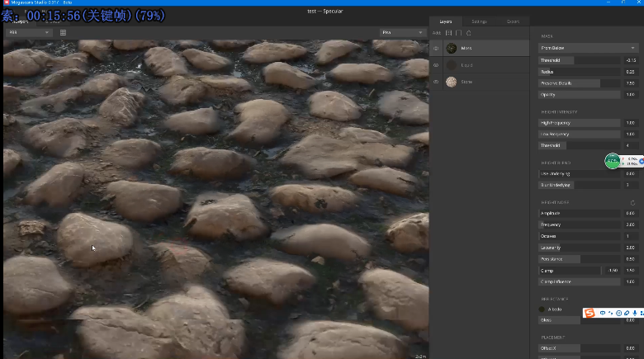The image size is (644, 359).
Task: Click the 'test — Specular' project title
Action: click(x=324, y=11)
